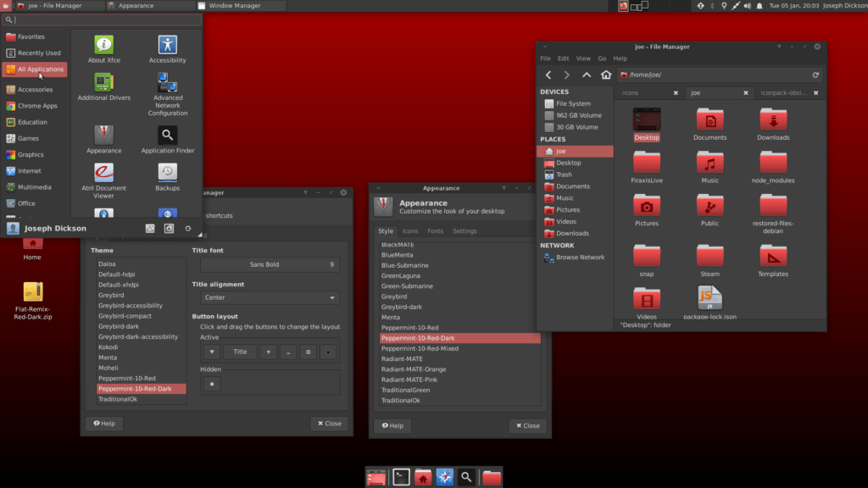Click the home folder icon in File Manager toolbar

point(606,75)
